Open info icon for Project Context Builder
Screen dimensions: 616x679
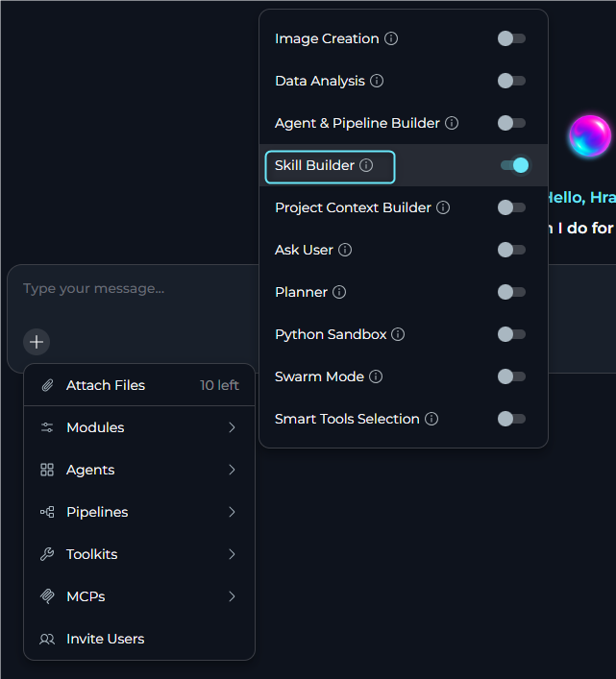(443, 207)
